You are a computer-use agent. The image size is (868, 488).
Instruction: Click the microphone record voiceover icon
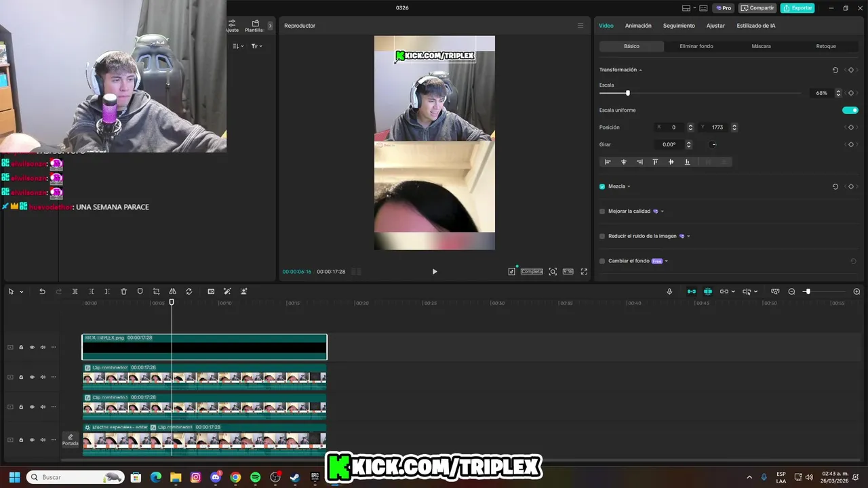[x=669, y=291]
